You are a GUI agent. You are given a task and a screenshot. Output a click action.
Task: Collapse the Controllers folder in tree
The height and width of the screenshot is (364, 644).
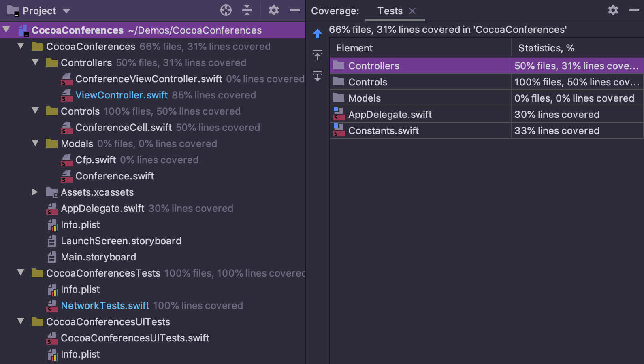(35, 62)
